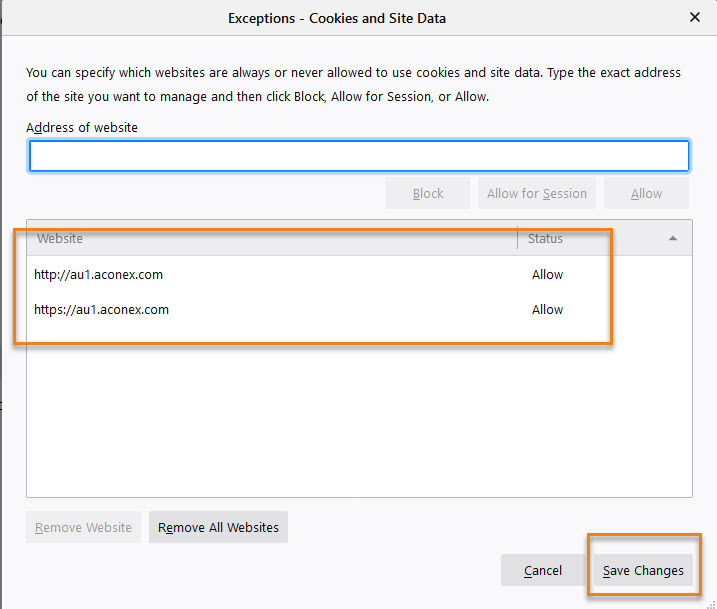
Task: Click the Allow status of the http://au1.aconex.com row
Action: tap(547, 274)
